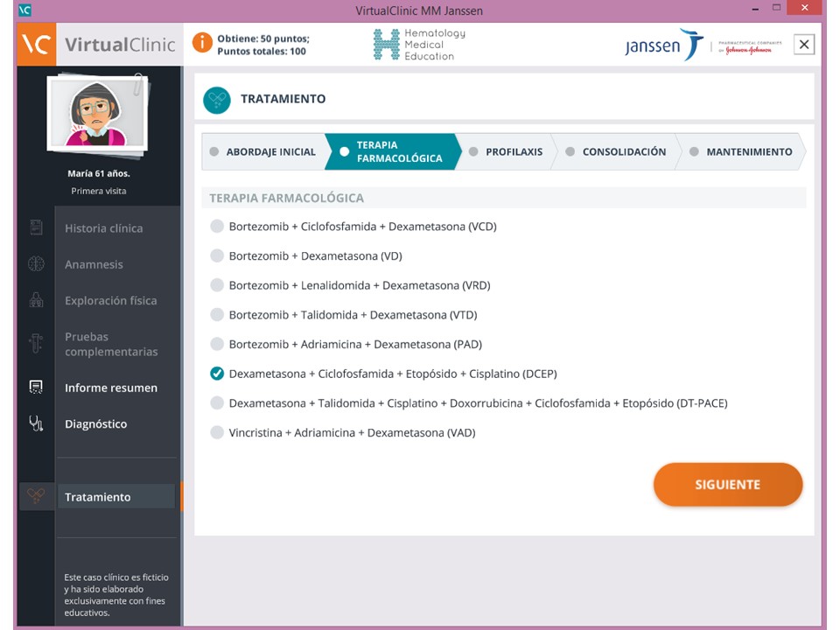Open the Historia clínica document icon
Image resolution: width=840 pixels, height=630 pixels.
coord(36,227)
